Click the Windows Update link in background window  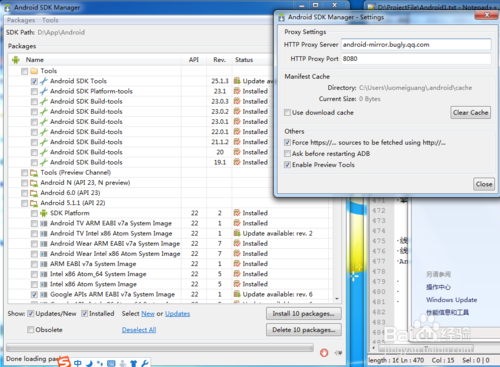(451, 300)
